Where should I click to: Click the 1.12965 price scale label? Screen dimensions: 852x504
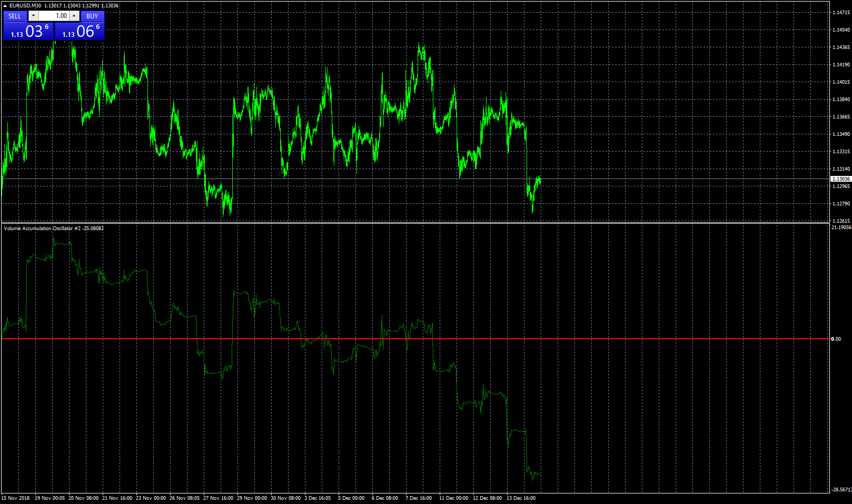click(x=841, y=186)
